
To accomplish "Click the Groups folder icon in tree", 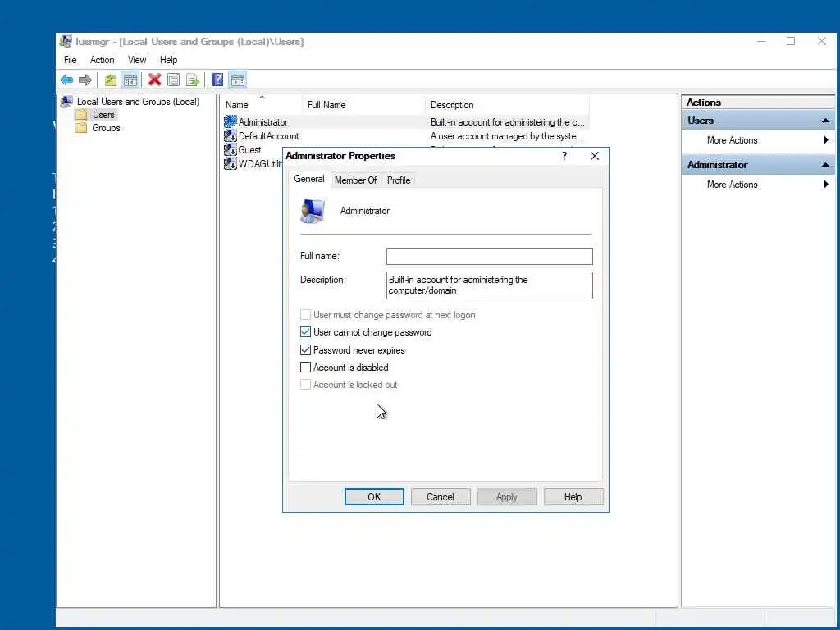I will [x=81, y=128].
